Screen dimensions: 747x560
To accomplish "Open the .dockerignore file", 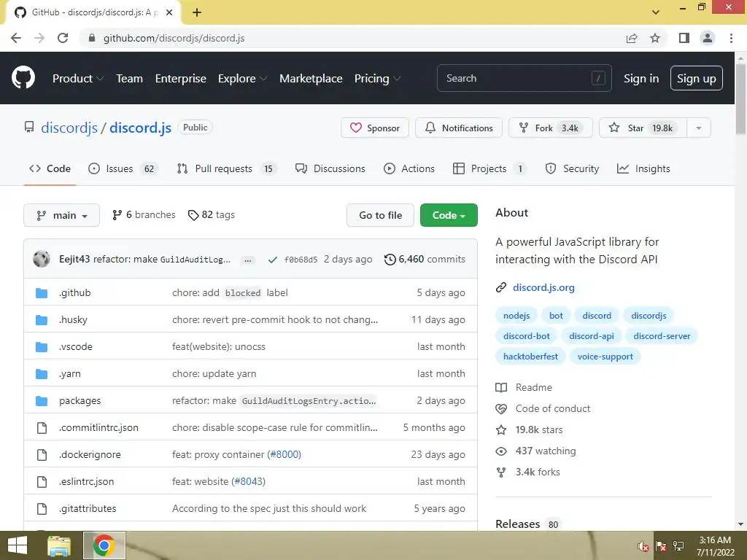I will pos(90,455).
